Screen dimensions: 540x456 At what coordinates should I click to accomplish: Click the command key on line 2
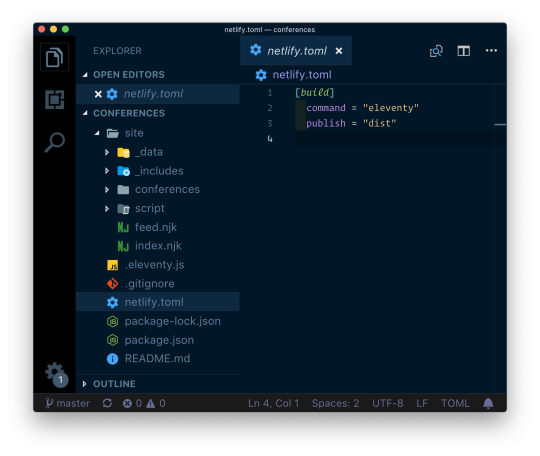tap(326, 108)
